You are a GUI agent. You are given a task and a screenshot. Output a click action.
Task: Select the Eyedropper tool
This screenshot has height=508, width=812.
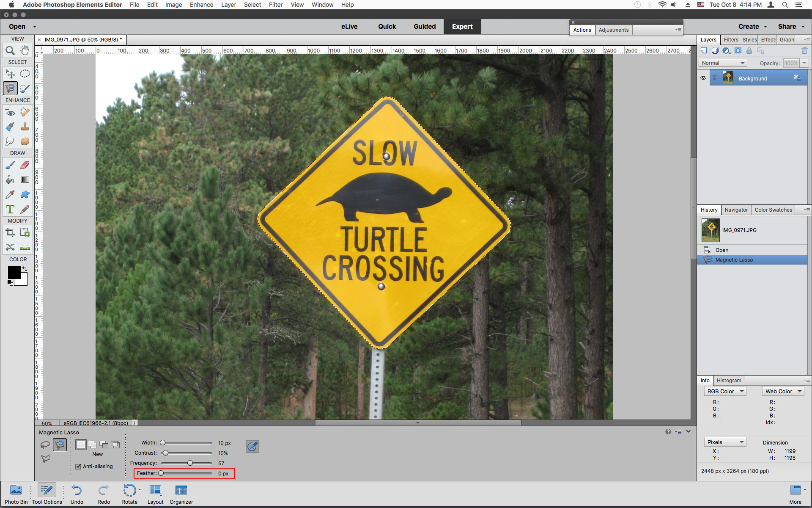pyautogui.click(x=10, y=193)
